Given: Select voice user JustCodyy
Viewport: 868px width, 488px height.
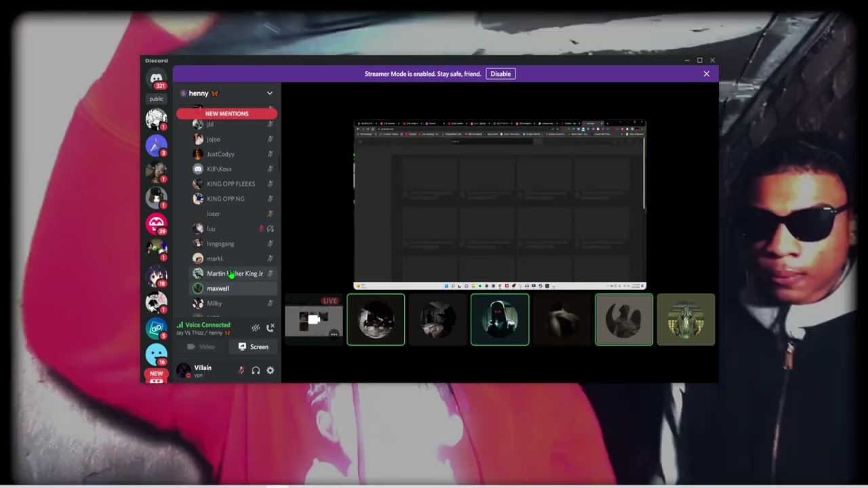Looking at the screenshot, I should [x=234, y=154].
